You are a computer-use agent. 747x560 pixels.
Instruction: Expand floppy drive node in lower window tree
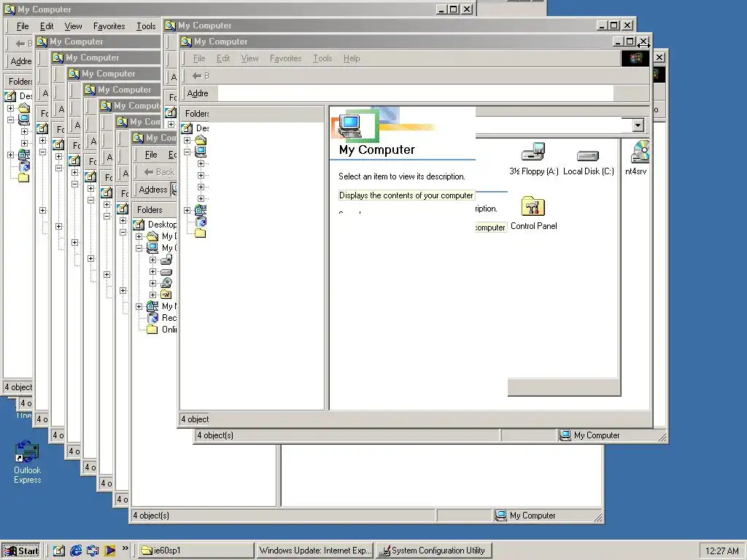coord(153,260)
